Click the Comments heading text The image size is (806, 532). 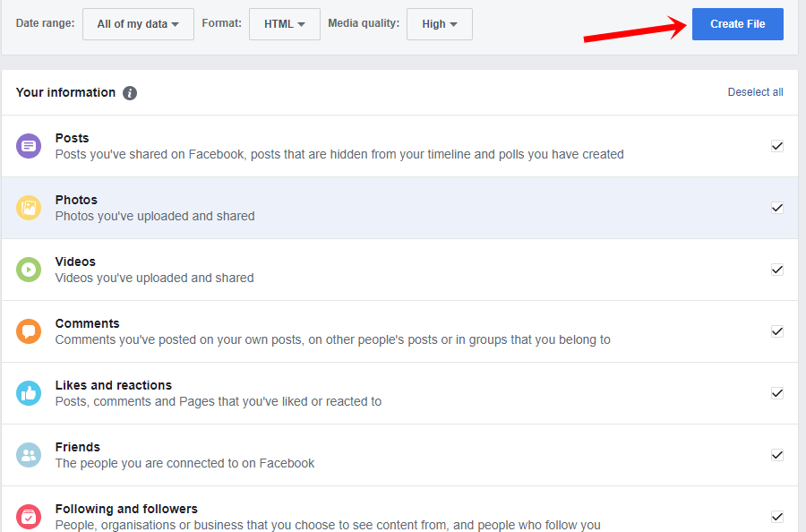tap(88, 323)
